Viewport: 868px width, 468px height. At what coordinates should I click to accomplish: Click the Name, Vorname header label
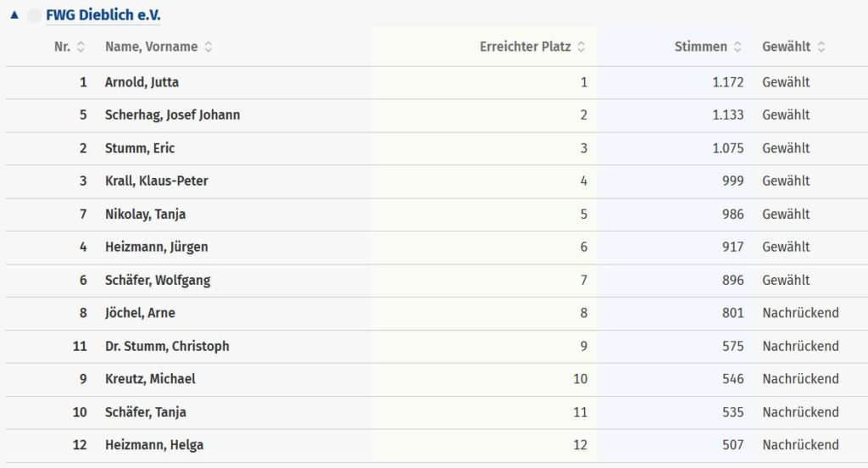pyautogui.click(x=151, y=47)
